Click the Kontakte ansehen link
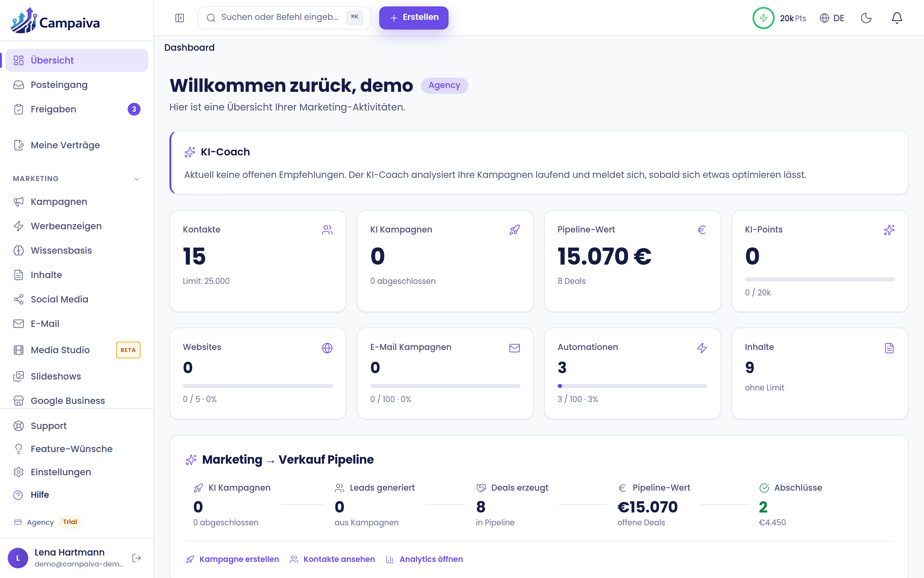 tap(333, 559)
